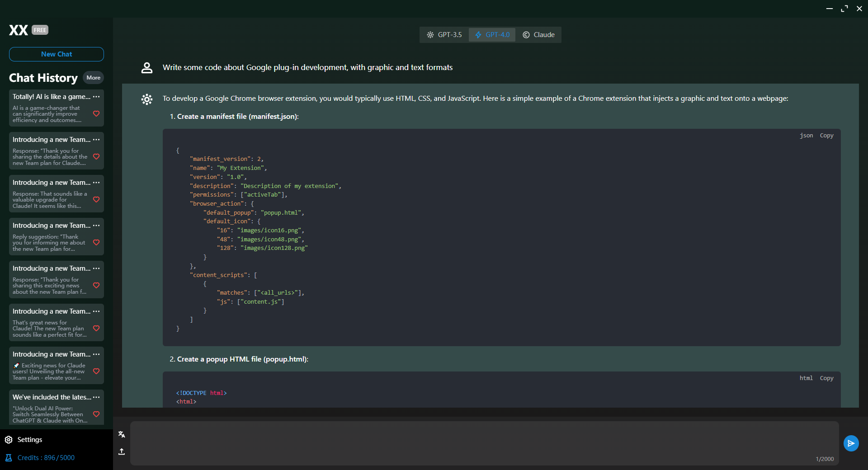
Task: Open Settings via the gear icon
Action: pos(9,440)
